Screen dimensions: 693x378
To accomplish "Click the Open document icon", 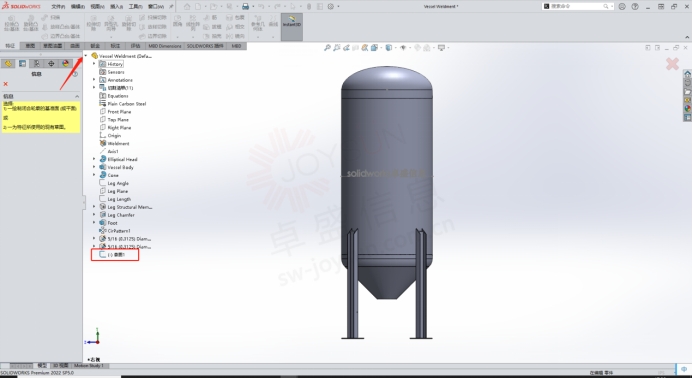I will click(x=213, y=6).
